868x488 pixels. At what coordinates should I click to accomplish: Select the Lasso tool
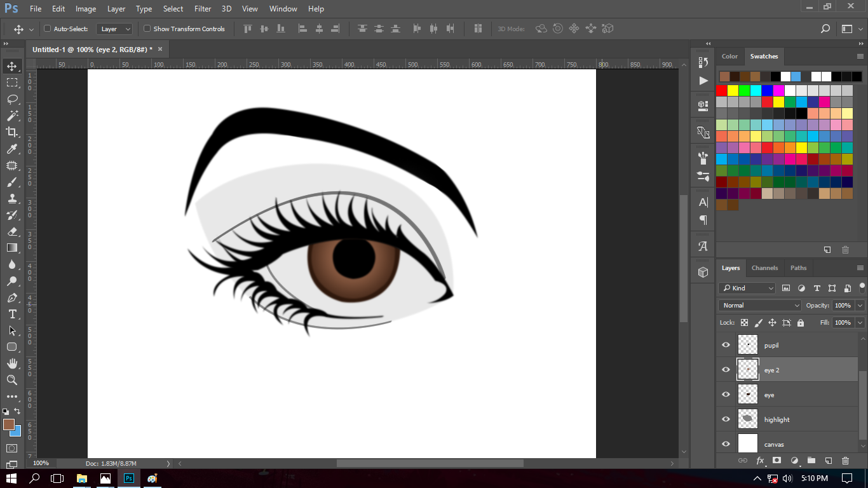point(12,99)
